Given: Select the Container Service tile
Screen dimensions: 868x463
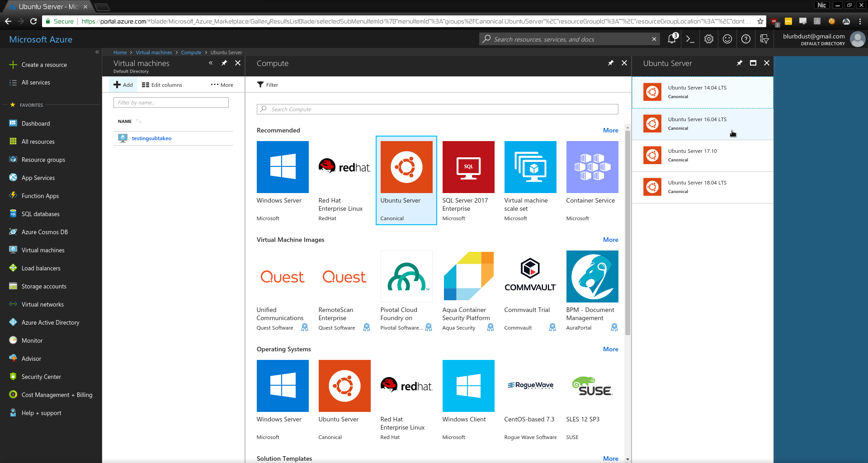Looking at the screenshot, I should [592, 180].
